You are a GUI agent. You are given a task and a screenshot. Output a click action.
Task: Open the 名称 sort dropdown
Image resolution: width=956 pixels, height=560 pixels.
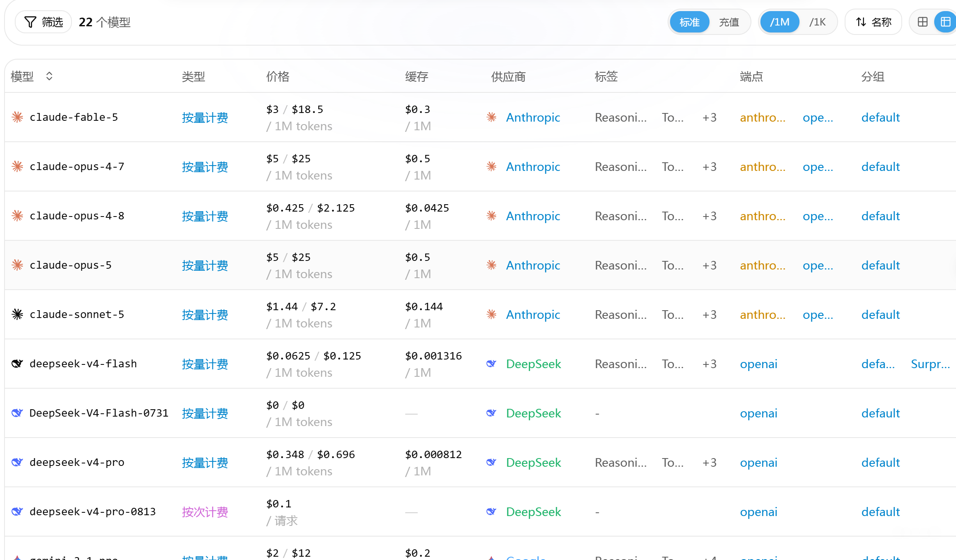click(873, 22)
